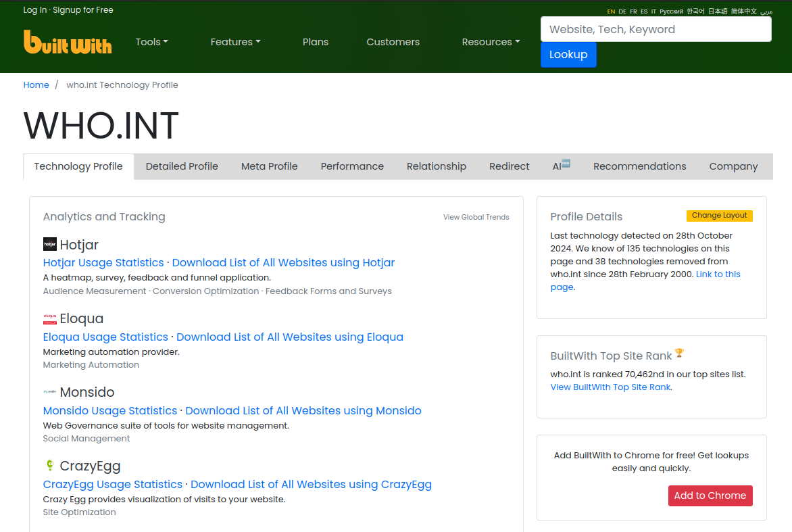
Task: Switch language to 日本語
Action: 718,11
